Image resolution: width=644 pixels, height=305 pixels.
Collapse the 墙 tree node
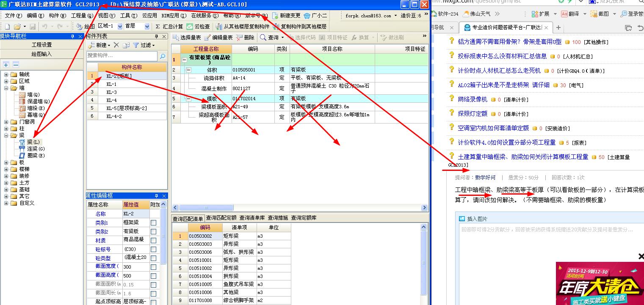7,88
